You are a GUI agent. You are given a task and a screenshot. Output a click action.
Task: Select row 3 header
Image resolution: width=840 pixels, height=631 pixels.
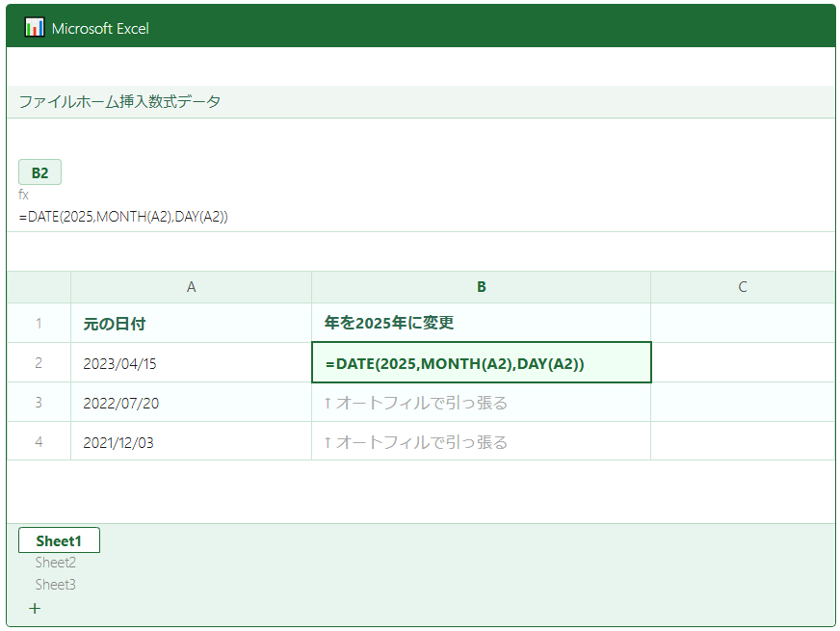[39, 403]
